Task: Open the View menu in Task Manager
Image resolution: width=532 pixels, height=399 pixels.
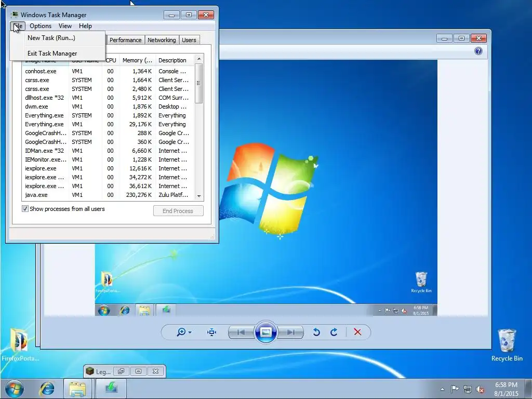Action: click(x=65, y=26)
